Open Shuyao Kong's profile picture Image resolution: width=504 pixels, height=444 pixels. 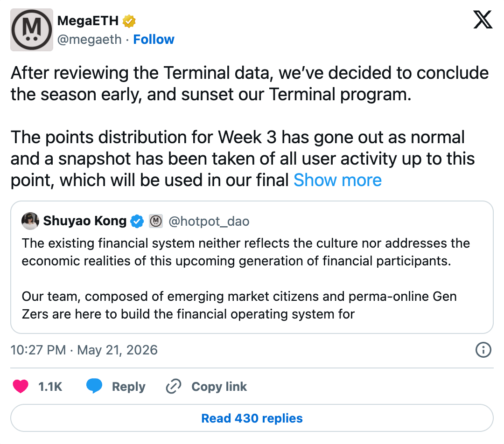[x=30, y=221]
